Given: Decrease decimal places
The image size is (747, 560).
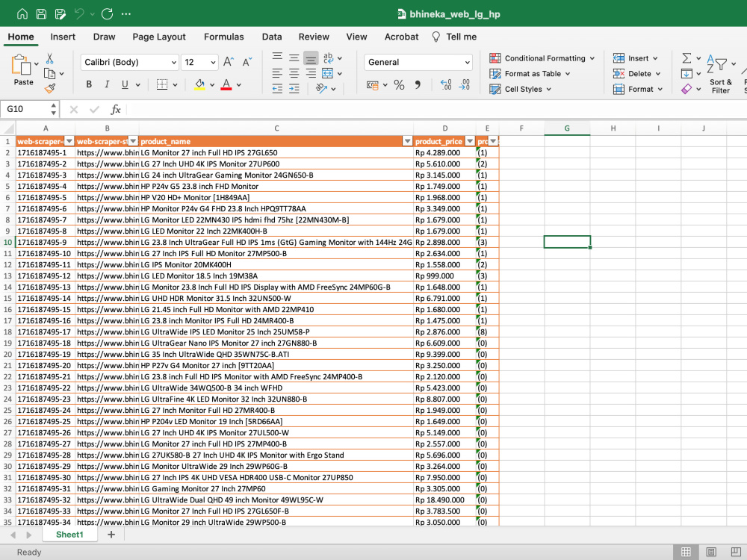Looking at the screenshot, I should point(465,85).
